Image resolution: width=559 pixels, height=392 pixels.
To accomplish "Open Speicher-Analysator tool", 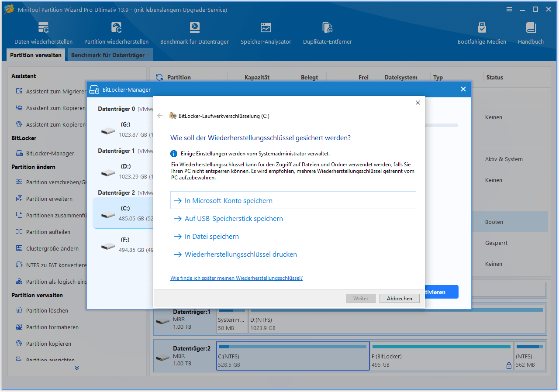I will [266, 33].
